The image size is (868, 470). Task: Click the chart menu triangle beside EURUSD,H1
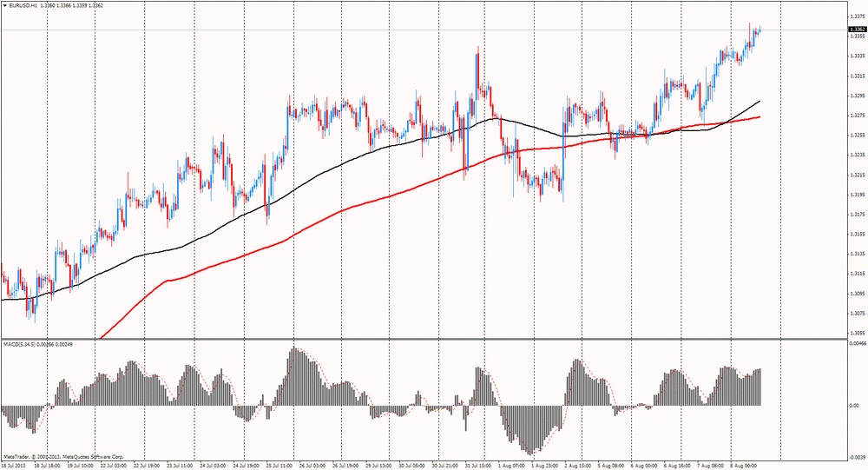[5, 5]
